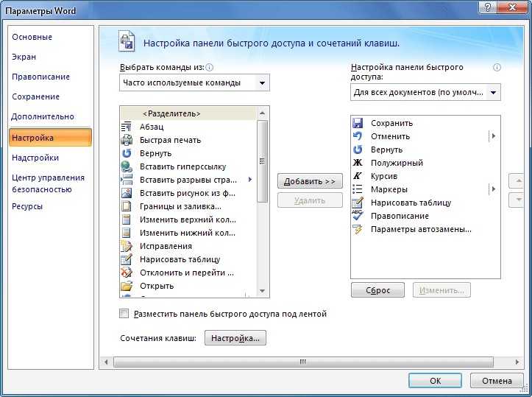Click Нарисовать таблицу icon in left list
The width and height of the screenshot is (532, 397).
127,259
